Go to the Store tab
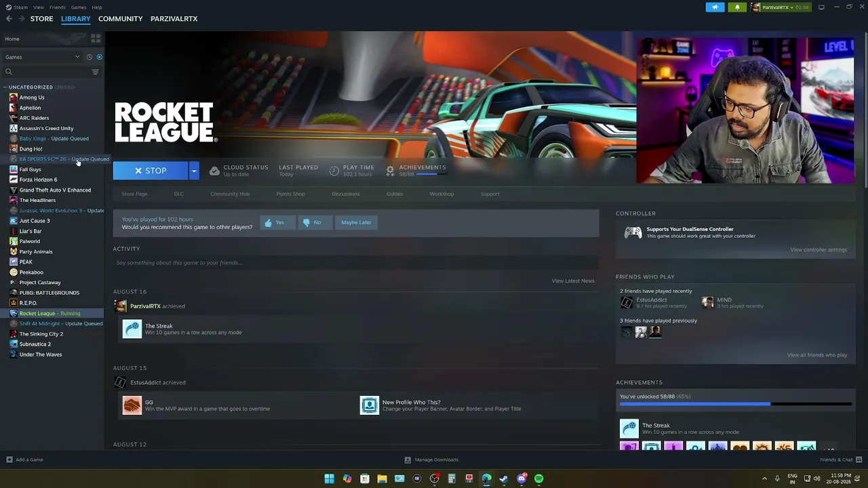 41,19
